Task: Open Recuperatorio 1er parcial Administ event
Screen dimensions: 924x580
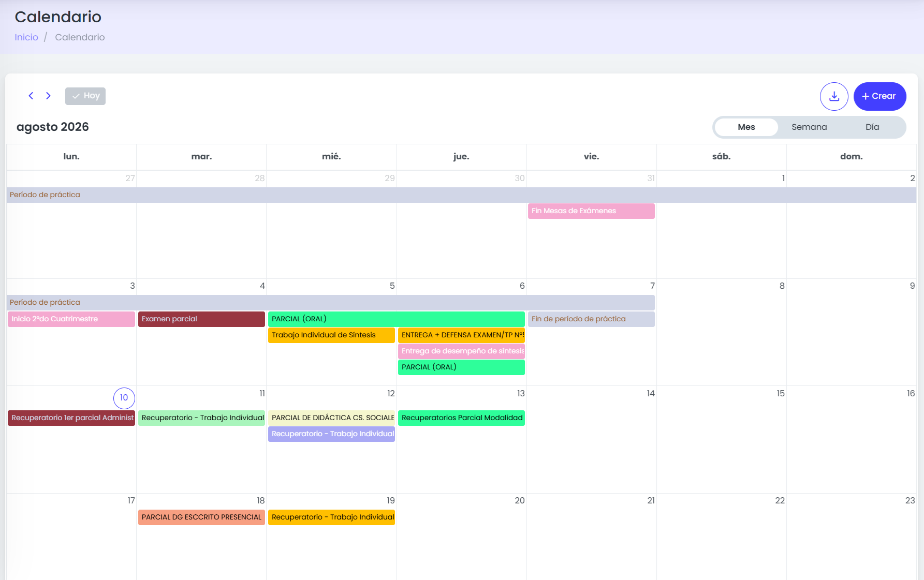Action: point(71,418)
